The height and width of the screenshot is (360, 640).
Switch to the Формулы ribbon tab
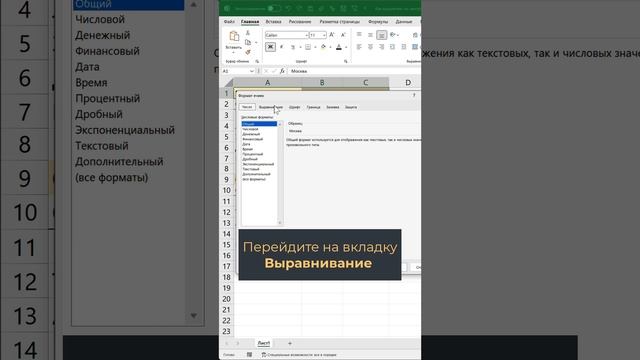378,22
